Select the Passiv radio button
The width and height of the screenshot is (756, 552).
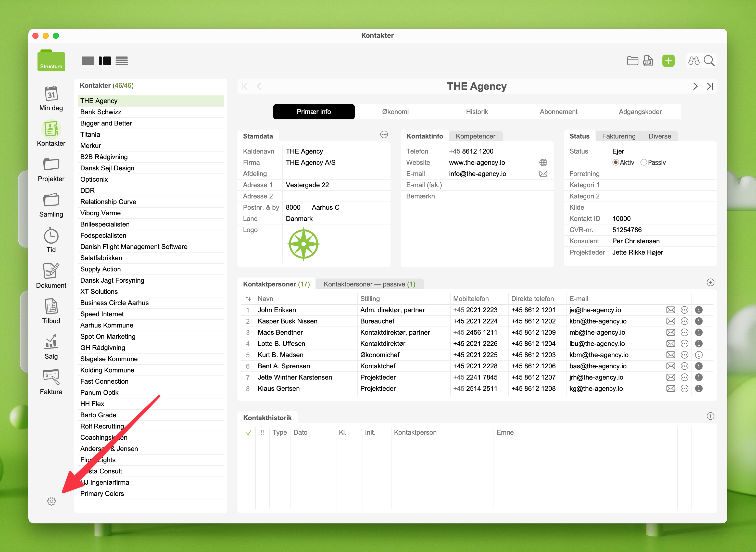pyautogui.click(x=644, y=162)
